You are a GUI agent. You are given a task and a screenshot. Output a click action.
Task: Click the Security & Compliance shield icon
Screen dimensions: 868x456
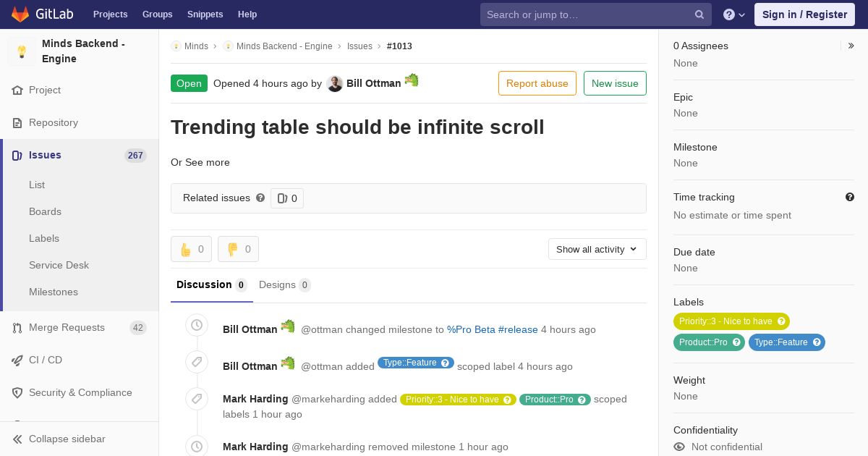tap(17, 393)
